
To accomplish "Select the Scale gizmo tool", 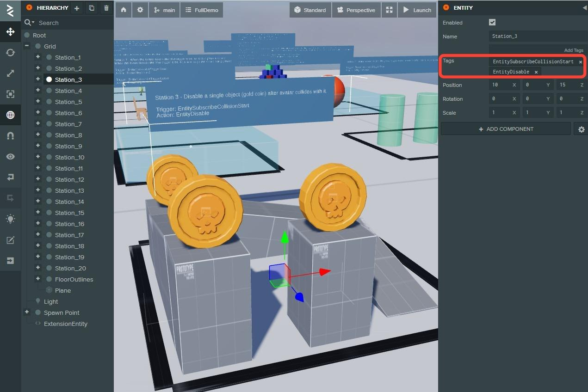I will pos(10,73).
